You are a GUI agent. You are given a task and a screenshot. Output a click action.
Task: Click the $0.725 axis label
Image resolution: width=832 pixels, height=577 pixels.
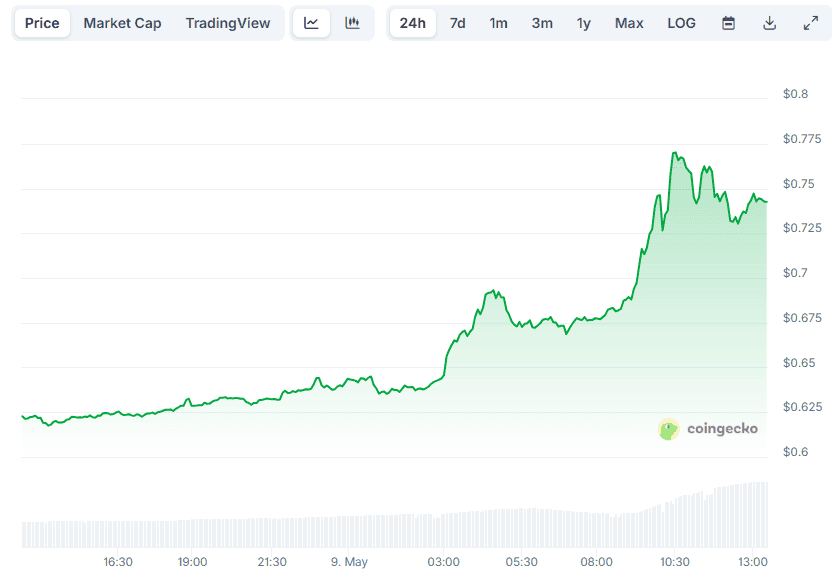pos(802,228)
